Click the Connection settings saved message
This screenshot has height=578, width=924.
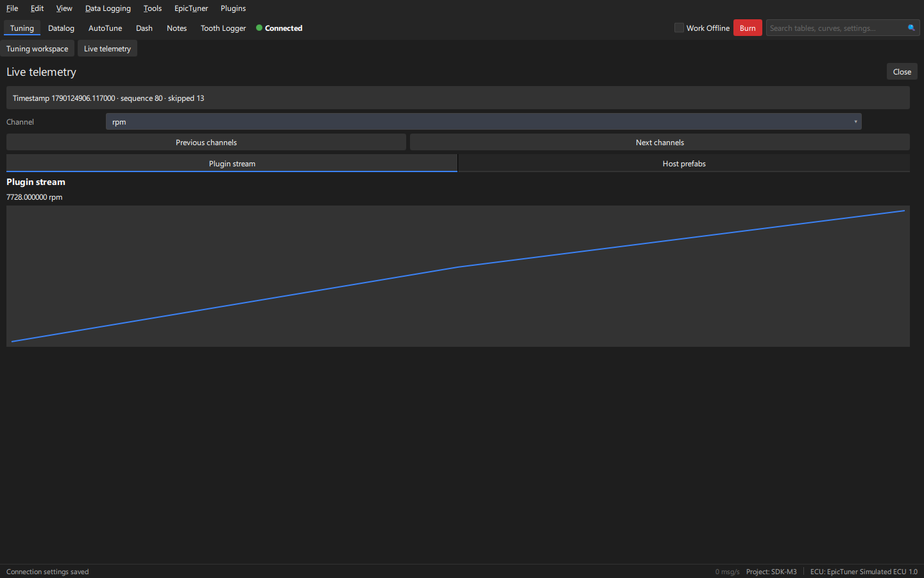click(x=47, y=572)
